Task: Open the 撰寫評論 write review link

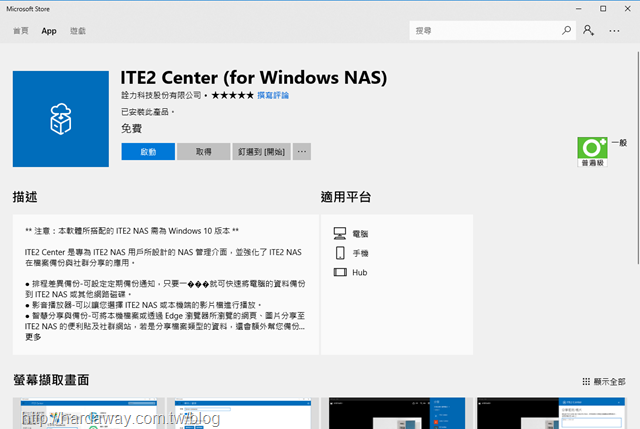Action: (x=273, y=96)
